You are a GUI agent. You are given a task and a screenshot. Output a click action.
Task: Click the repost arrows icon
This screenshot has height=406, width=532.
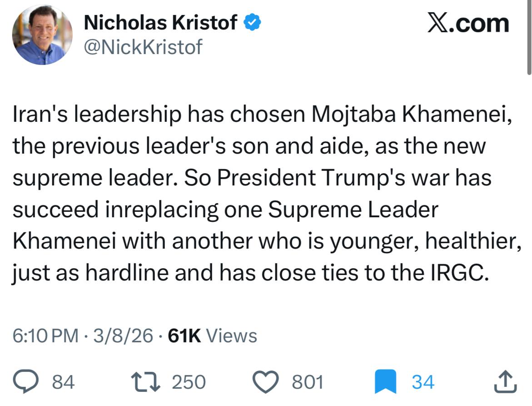click(146, 382)
